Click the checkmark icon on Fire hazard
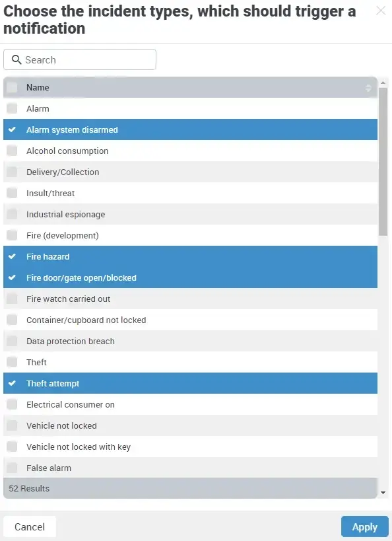Viewport: 392px width, 541px height. (x=11, y=256)
